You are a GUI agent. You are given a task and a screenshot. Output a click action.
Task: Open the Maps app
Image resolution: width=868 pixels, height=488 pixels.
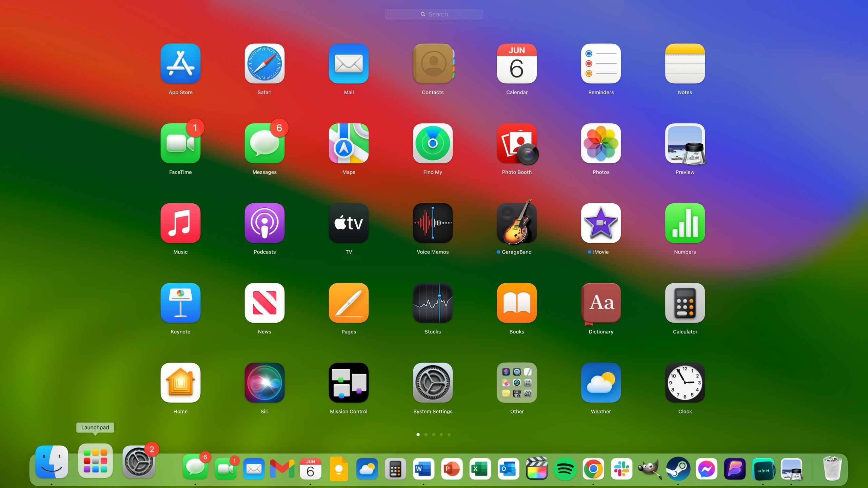point(349,143)
